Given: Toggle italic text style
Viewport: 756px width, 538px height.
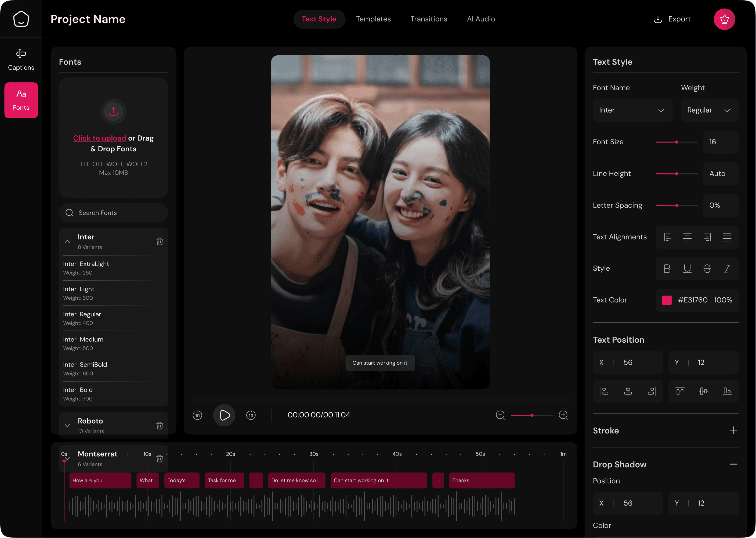Looking at the screenshot, I should point(727,269).
